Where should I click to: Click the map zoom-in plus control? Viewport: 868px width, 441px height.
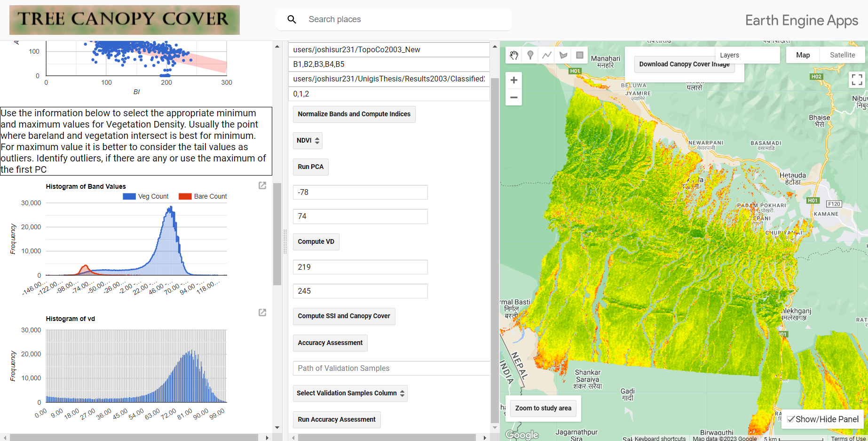tap(513, 80)
